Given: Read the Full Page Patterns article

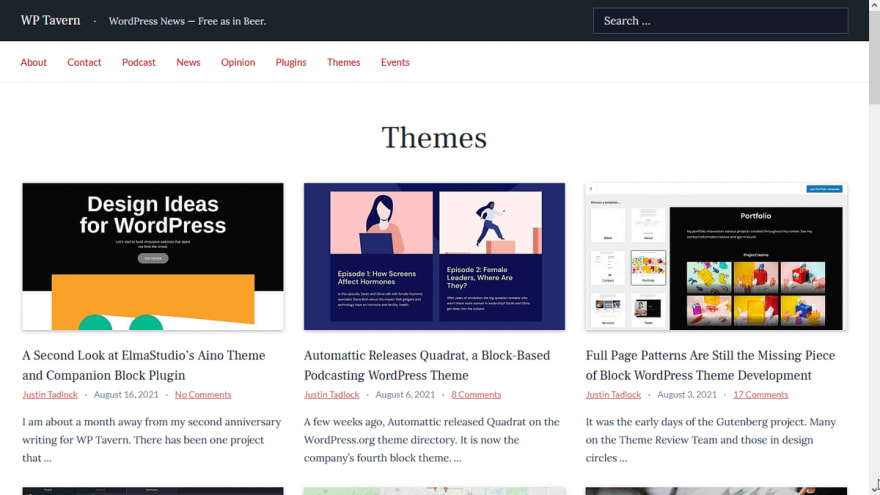Looking at the screenshot, I should tap(711, 365).
